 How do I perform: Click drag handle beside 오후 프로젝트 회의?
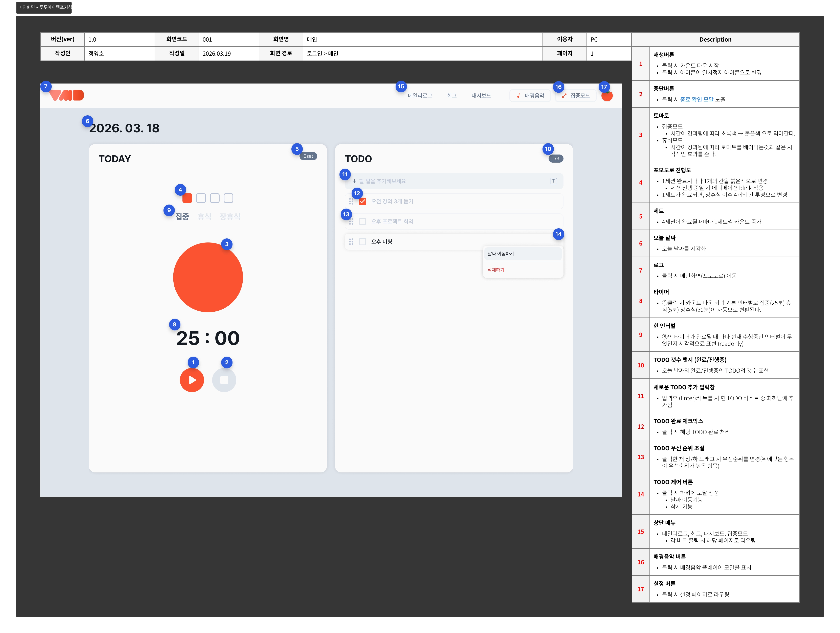pos(351,222)
